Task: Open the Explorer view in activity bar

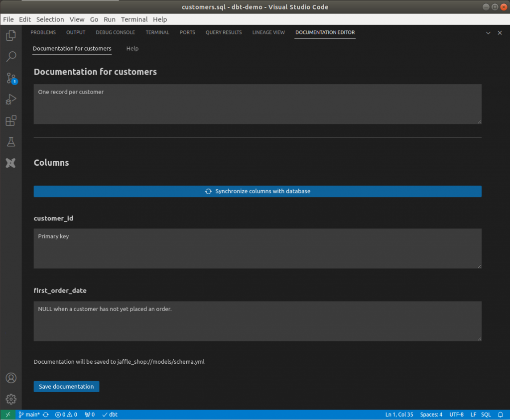Action: tap(11, 35)
